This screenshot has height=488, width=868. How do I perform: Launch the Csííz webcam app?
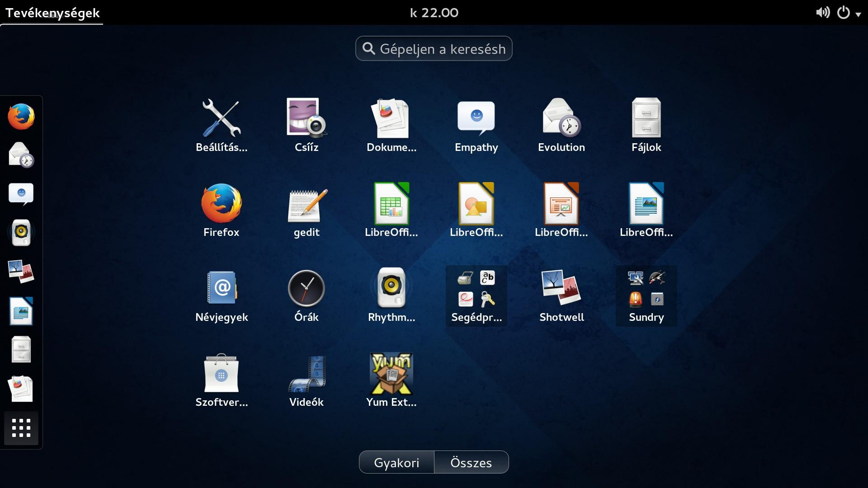(307, 126)
